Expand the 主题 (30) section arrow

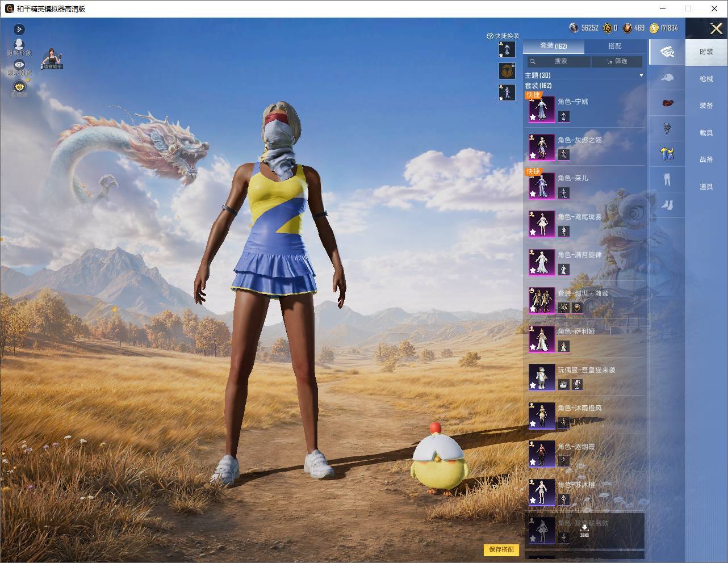click(x=641, y=75)
